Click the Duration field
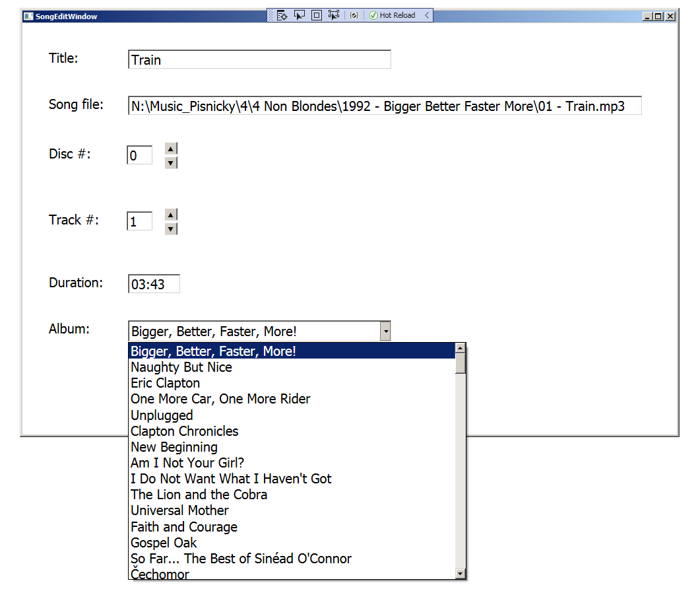The width and height of the screenshot is (700, 589). point(154,284)
